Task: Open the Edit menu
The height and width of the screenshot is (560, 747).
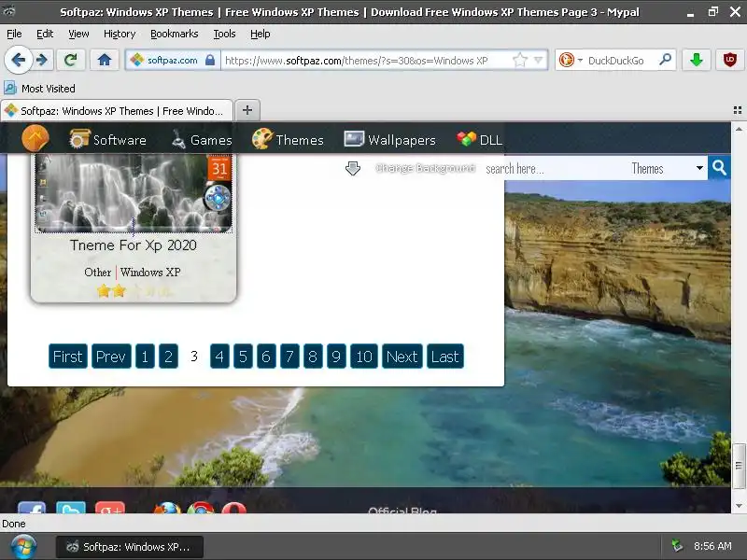Action: tap(45, 34)
